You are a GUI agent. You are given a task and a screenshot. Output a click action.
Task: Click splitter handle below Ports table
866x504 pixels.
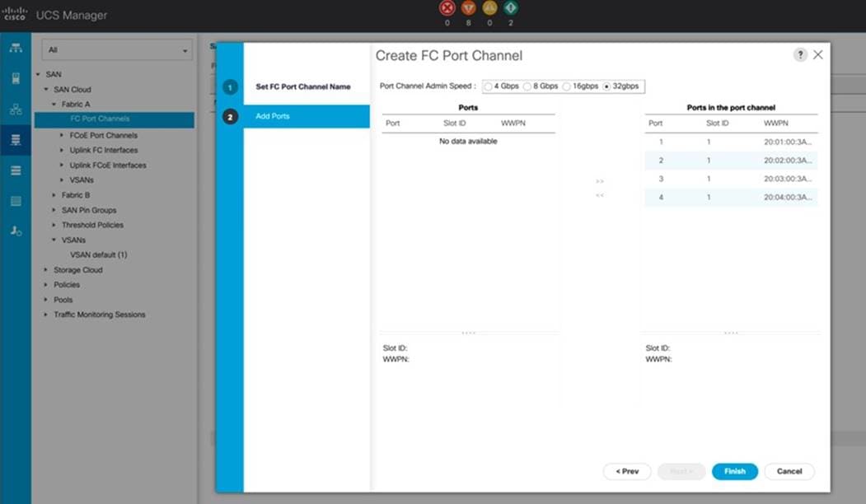(x=468, y=333)
